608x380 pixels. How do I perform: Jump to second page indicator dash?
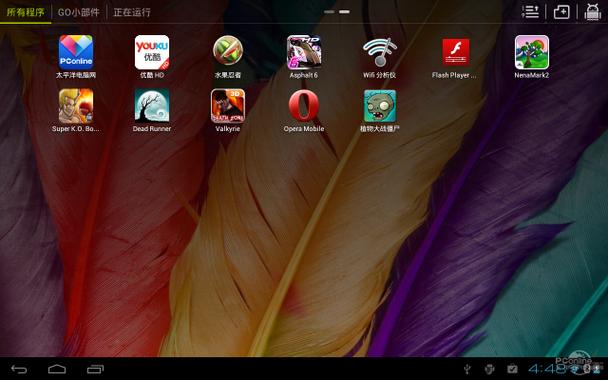[344, 12]
